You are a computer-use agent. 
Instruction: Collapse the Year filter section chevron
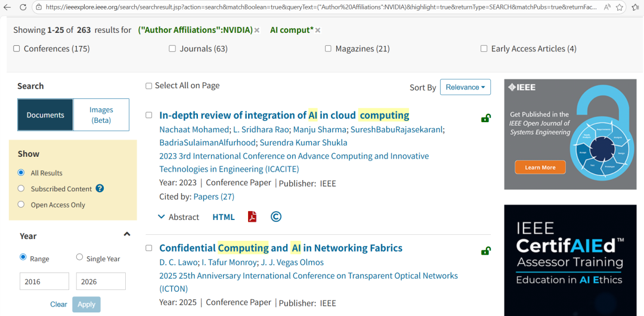coord(127,234)
